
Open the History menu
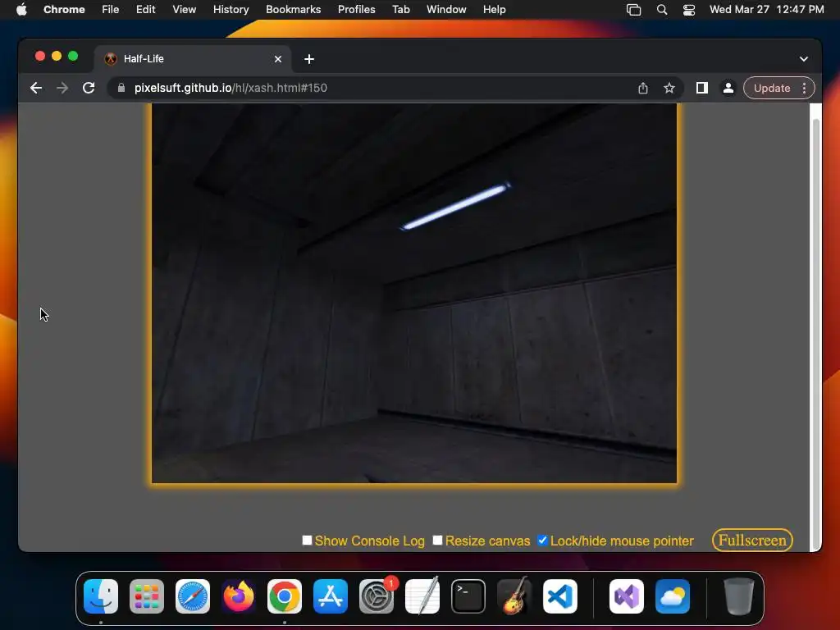click(231, 9)
